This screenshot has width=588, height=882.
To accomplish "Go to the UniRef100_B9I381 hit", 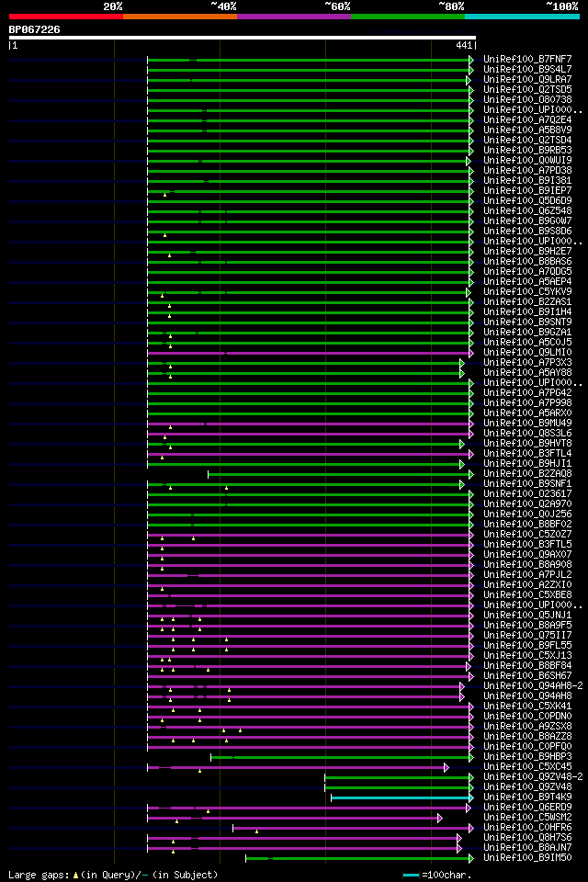I will [x=527, y=181].
